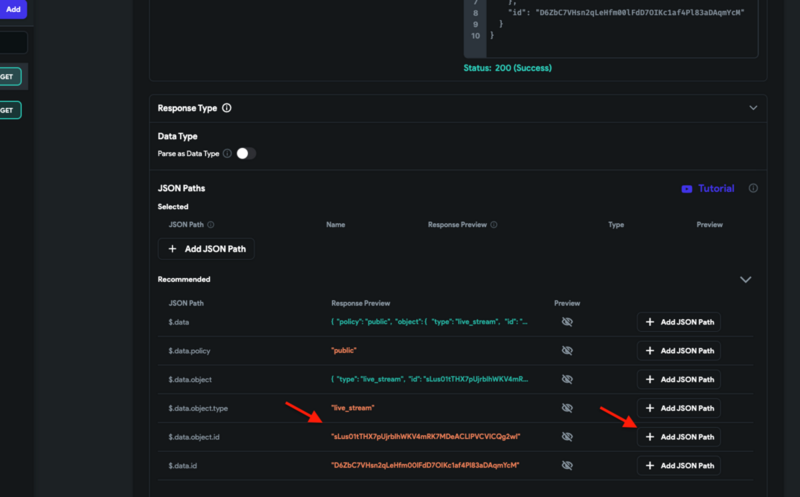Click the $.data.object.id path text

[194, 437]
